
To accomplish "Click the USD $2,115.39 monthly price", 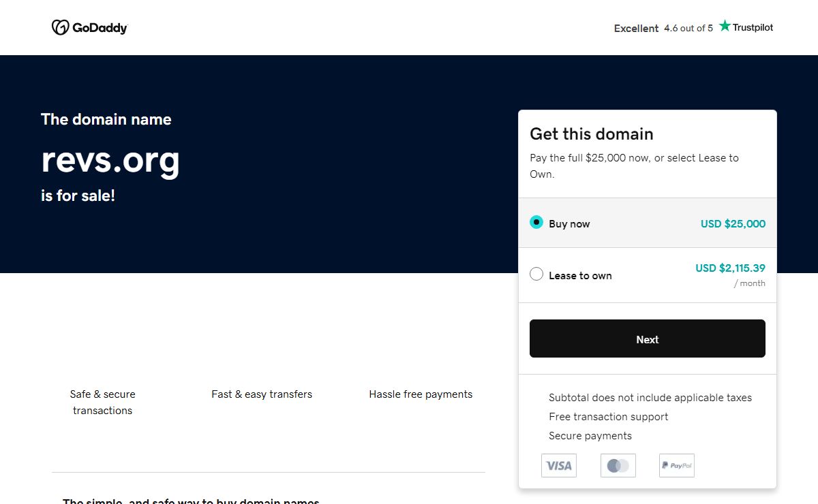I will [x=730, y=268].
